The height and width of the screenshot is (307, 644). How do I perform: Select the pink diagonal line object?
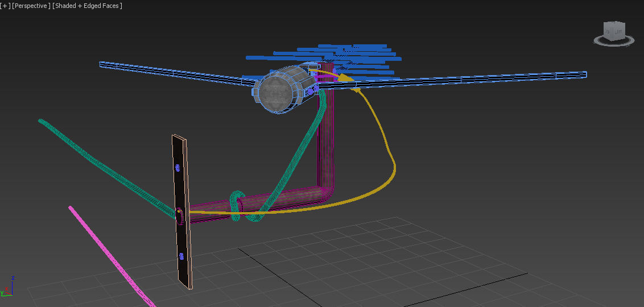point(112,256)
